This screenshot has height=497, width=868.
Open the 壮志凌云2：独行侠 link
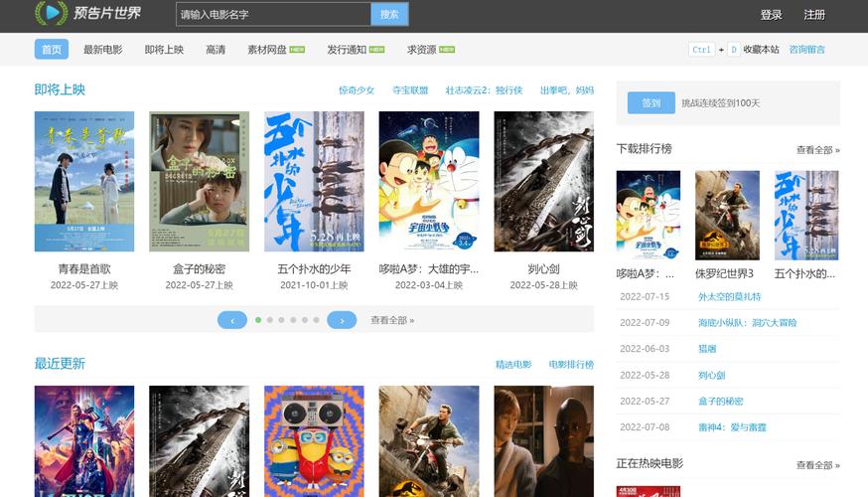[484, 90]
